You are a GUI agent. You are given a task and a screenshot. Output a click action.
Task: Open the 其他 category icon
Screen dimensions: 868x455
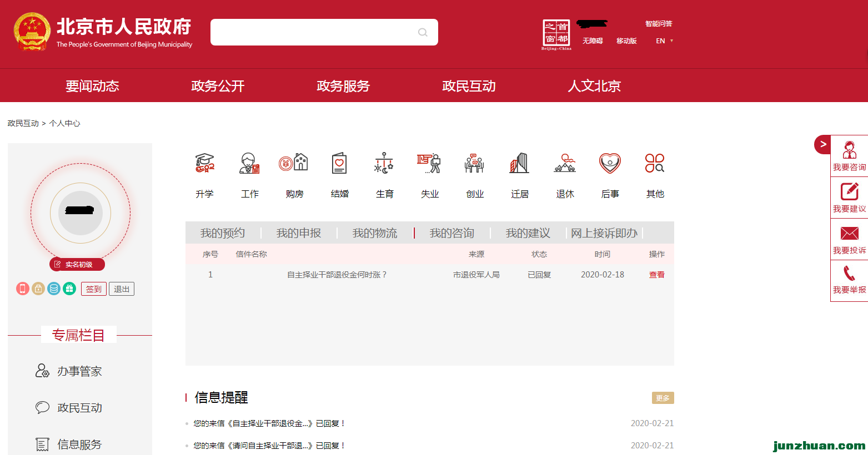click(x=655, y=163)
